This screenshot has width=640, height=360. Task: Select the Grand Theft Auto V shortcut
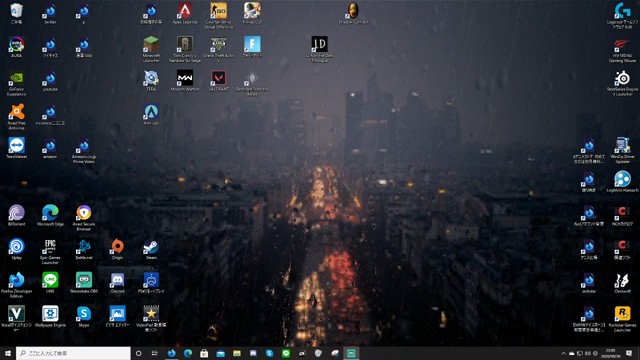point(218,49)
